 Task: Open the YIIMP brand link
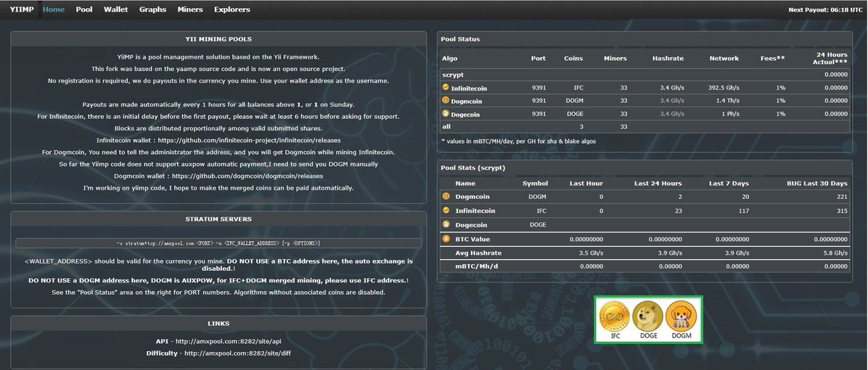pyautogui.click(x=21, y=9)
